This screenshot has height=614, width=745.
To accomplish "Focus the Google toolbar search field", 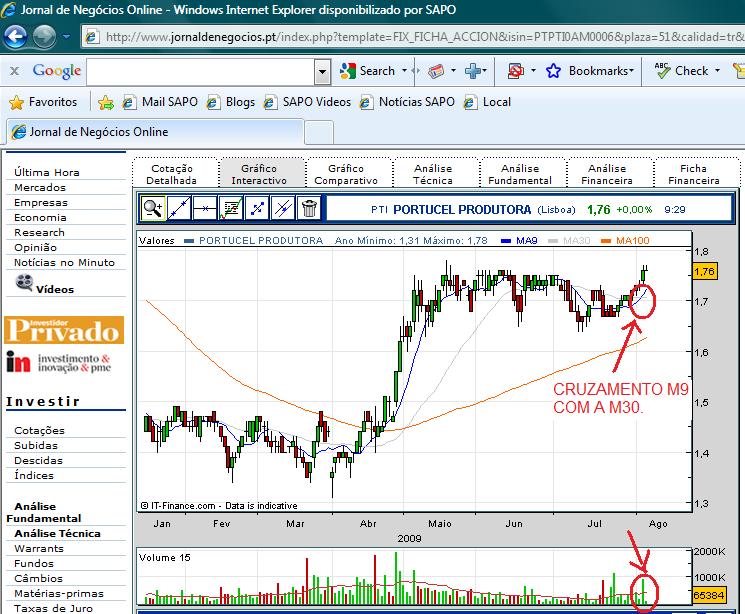I will [201, 72].
